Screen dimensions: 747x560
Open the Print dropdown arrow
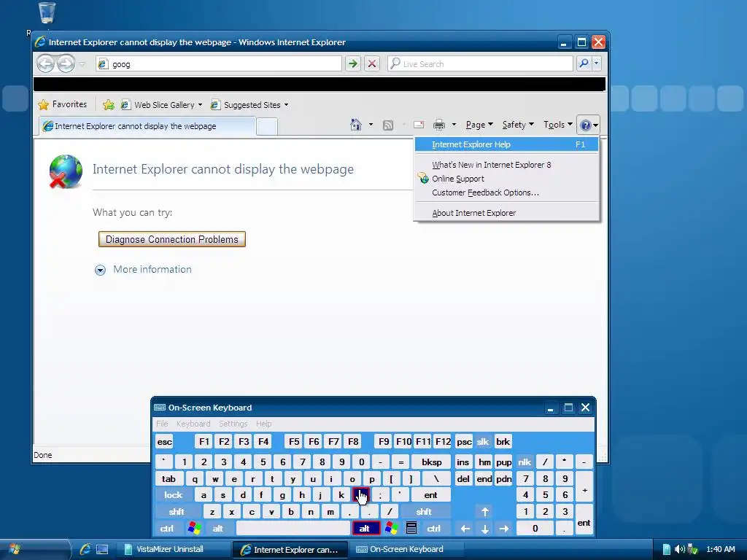(x=454, y=125)
